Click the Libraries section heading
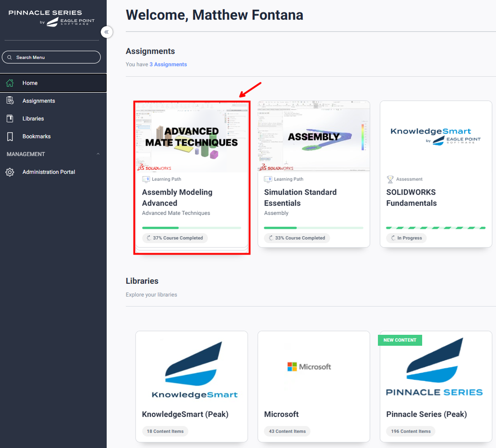The width and height of the screenshot is (496, 448). [142, 281]
